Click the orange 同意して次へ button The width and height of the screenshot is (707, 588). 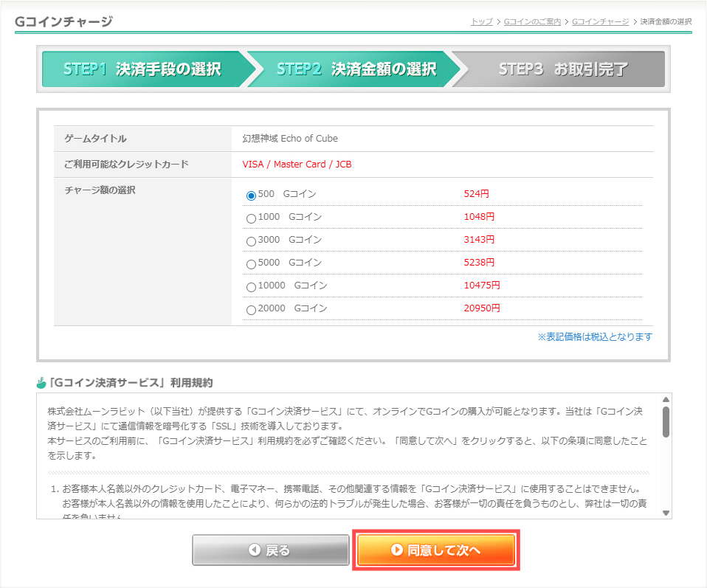click(x=435, y=550)
